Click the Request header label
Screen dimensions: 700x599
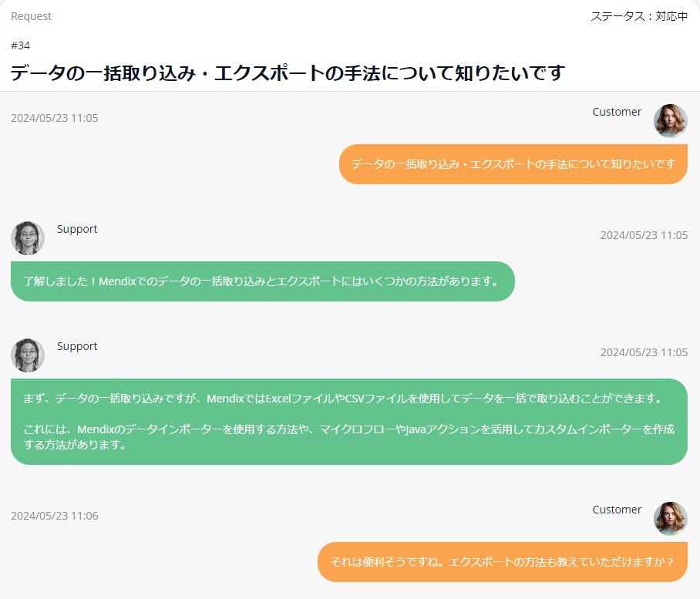[32, 16]
